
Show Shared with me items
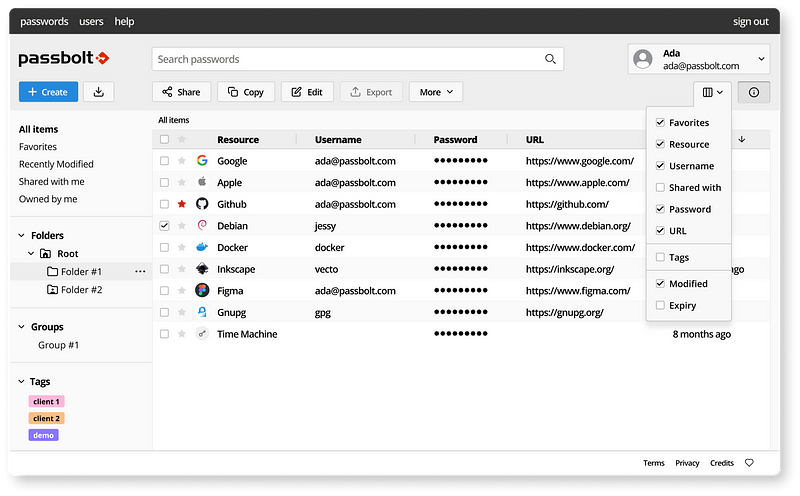click(52, 182)
